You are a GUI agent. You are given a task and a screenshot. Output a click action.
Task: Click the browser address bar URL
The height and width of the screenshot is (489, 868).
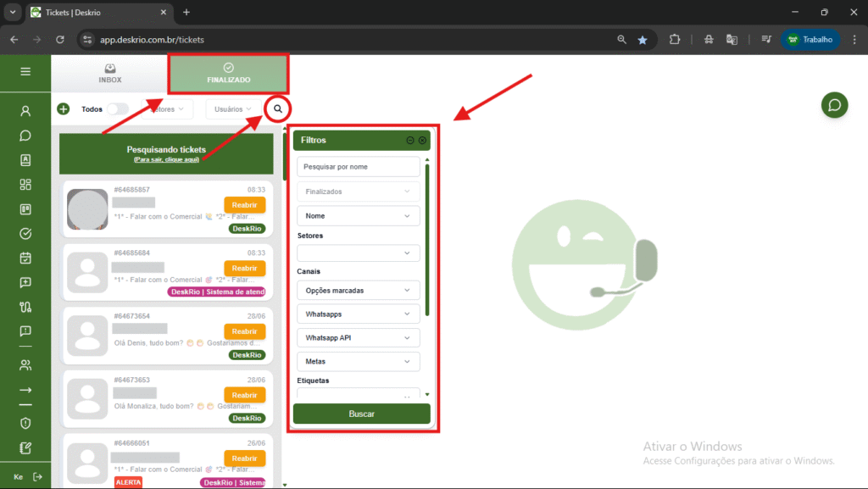coord(153,40)
